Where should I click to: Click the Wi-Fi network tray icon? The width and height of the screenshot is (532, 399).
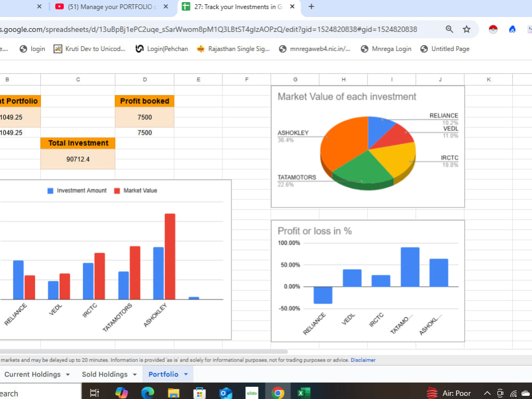coord(513,393)
